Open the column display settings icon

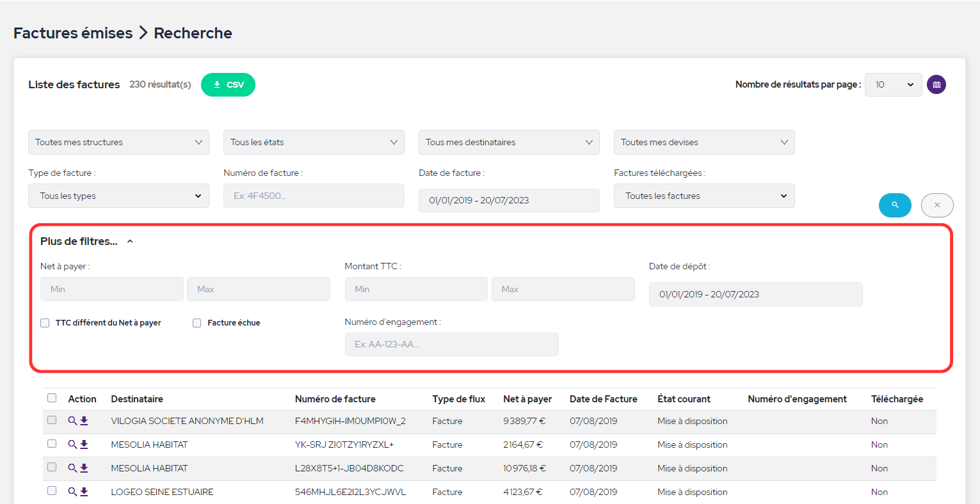(x=936, y=84)
